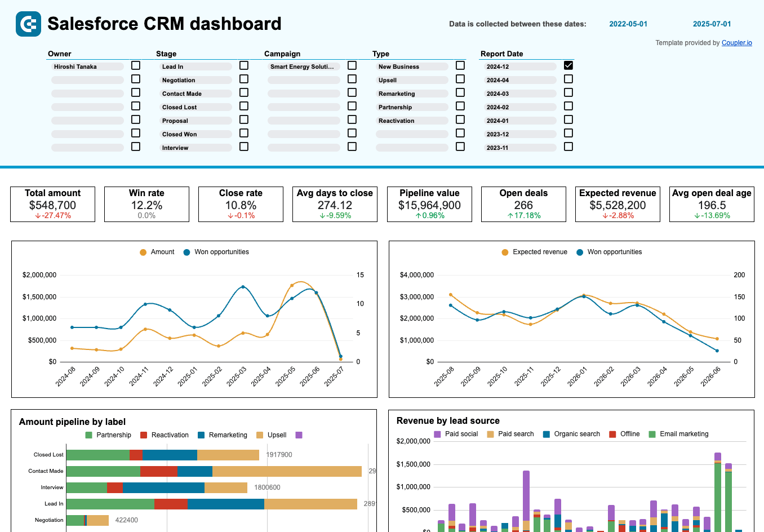Click the end date 2025-07-01
Image resolution: width=764 pixels, height=532 pixels.
pos(712,24)
